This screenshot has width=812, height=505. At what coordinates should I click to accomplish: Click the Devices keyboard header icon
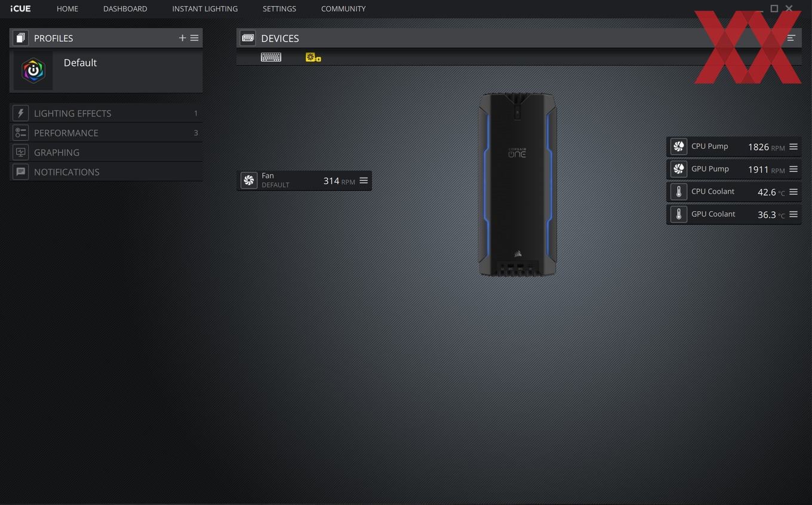click(248, 38)
